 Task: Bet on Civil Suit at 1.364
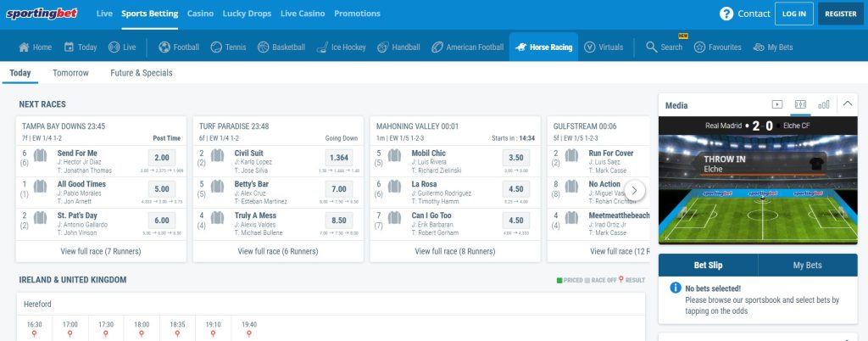339,158
